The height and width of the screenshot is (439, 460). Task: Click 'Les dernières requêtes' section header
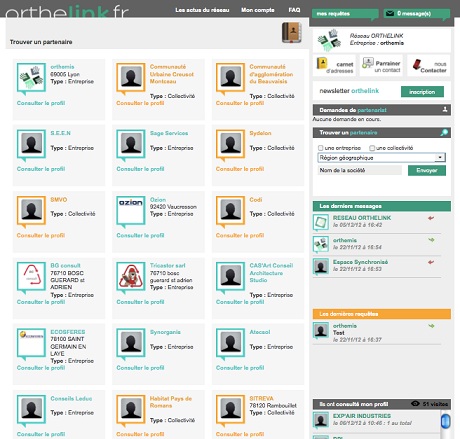382,314
